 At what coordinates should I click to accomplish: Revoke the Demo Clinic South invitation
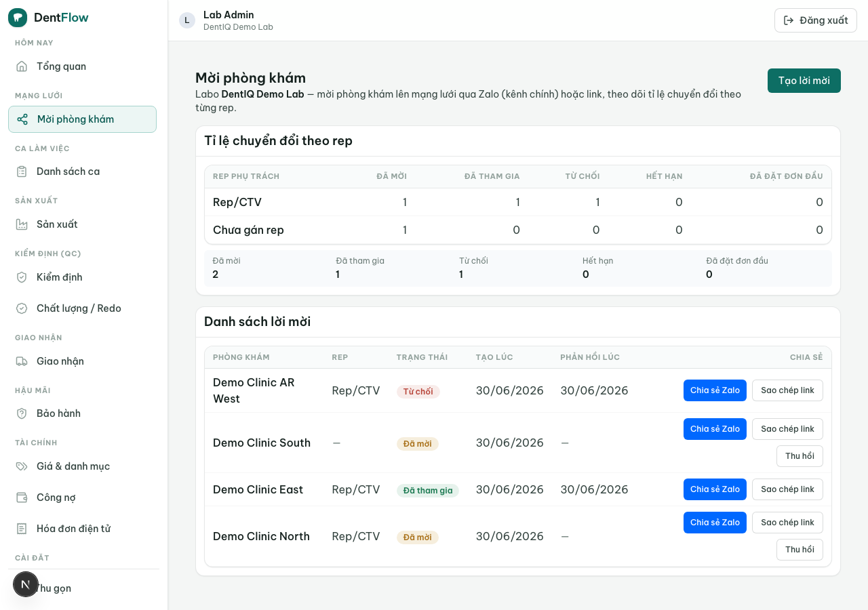coord(800,456)
